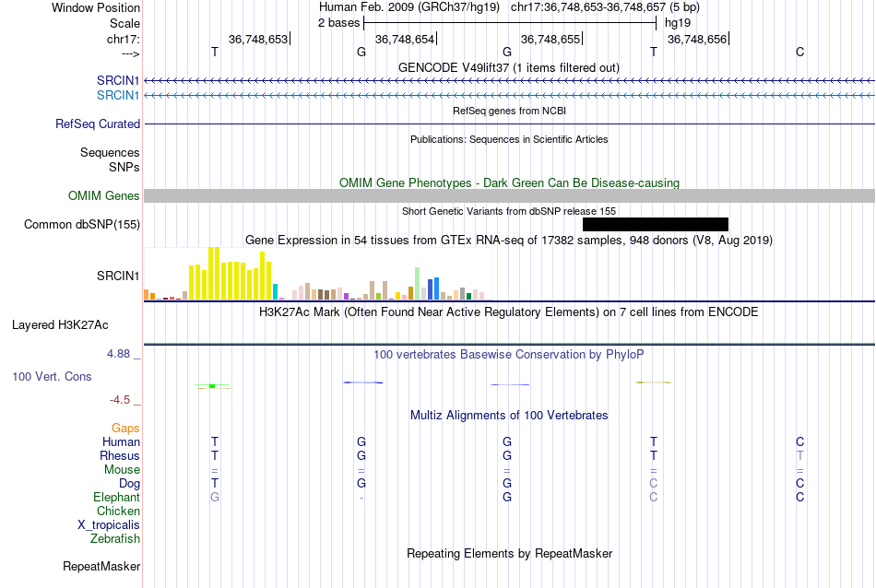This screenshot has height=588, width=876.
Task: Click the black dbSNP variant block
Action: pos(656,225)
